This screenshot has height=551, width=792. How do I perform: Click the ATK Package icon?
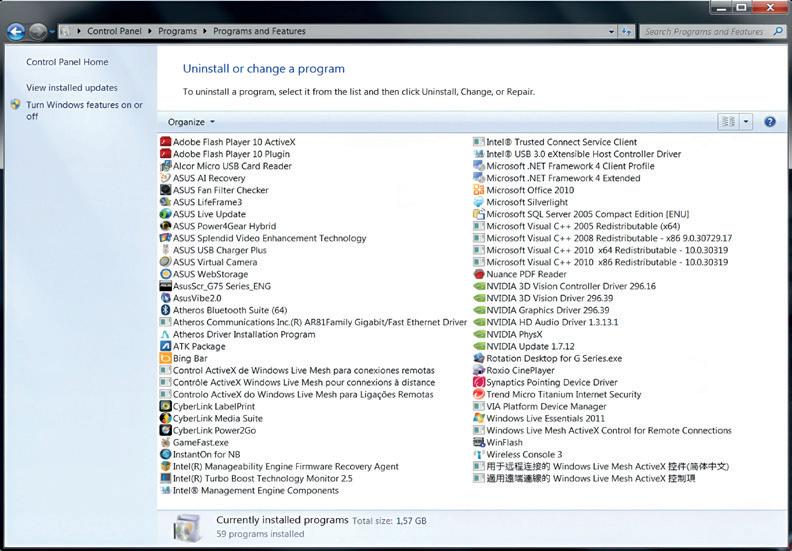tap(165, 346)
